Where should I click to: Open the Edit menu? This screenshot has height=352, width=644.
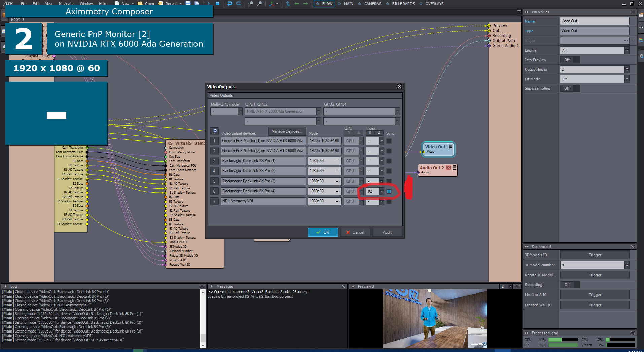[x=36, y=4]
